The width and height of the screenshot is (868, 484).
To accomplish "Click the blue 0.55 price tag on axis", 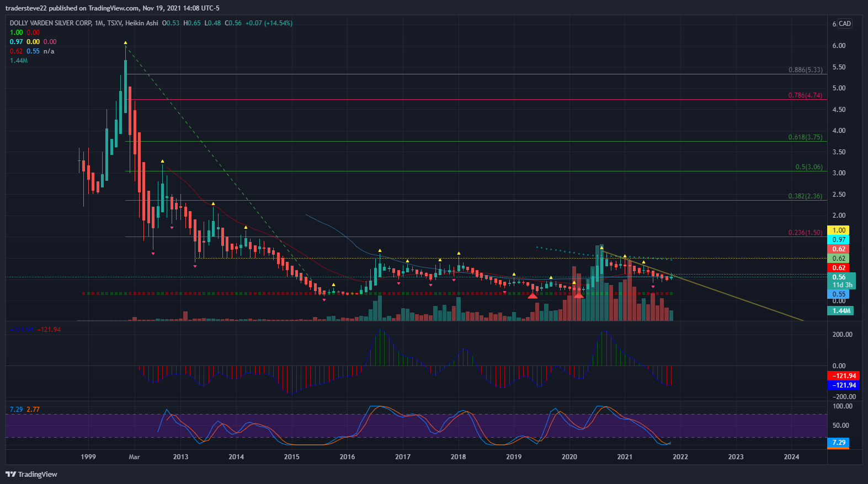I will click(839, 294).
